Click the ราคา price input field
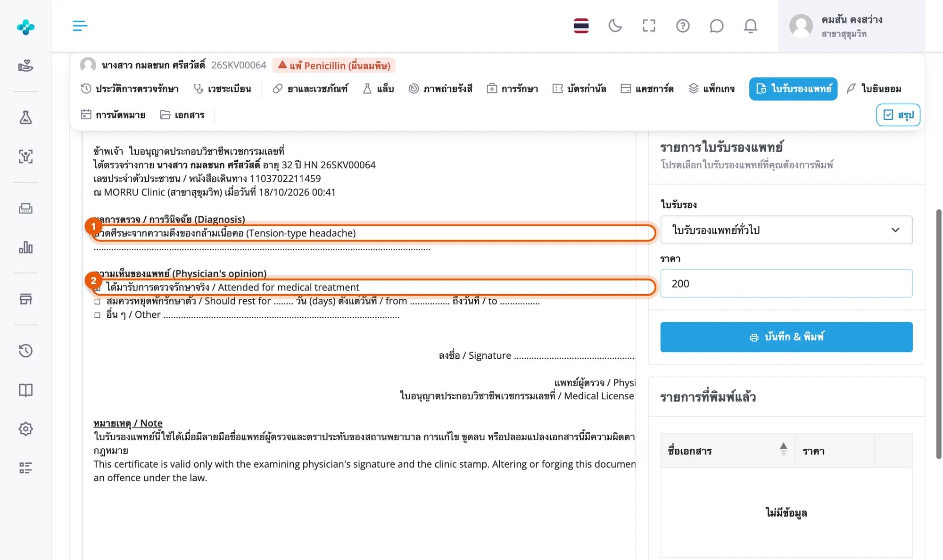This screenshot has height=560, width=943. point(786,283)
